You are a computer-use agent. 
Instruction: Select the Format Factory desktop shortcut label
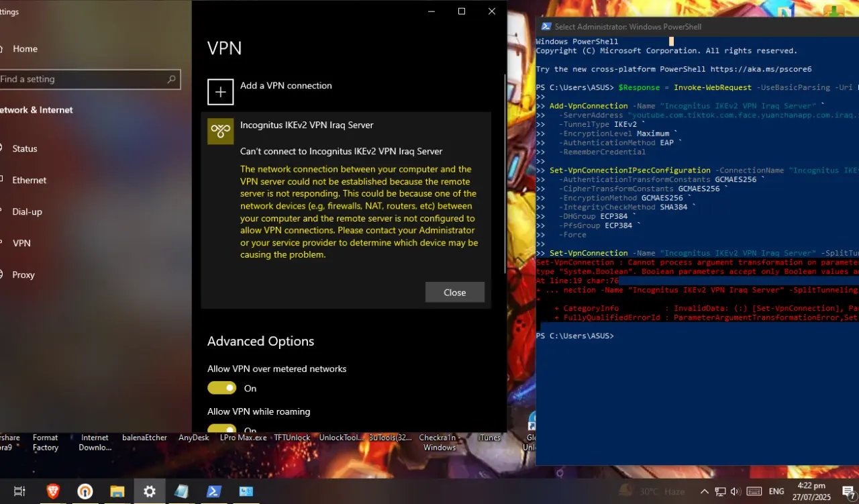click(x=46, y=443)
